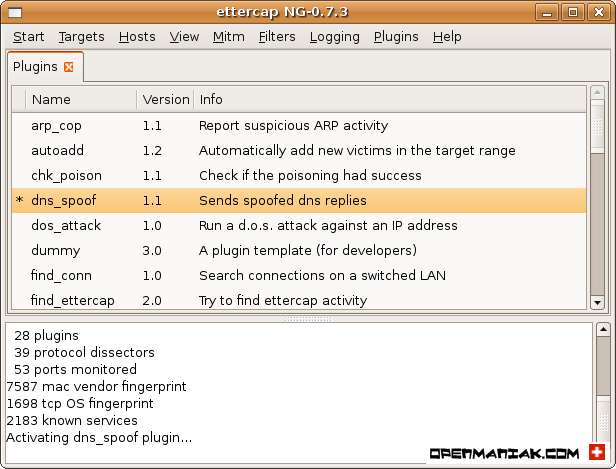Click plugin list scrollbar down arrow
Screen dimensions: 616x469
point(597,302)
